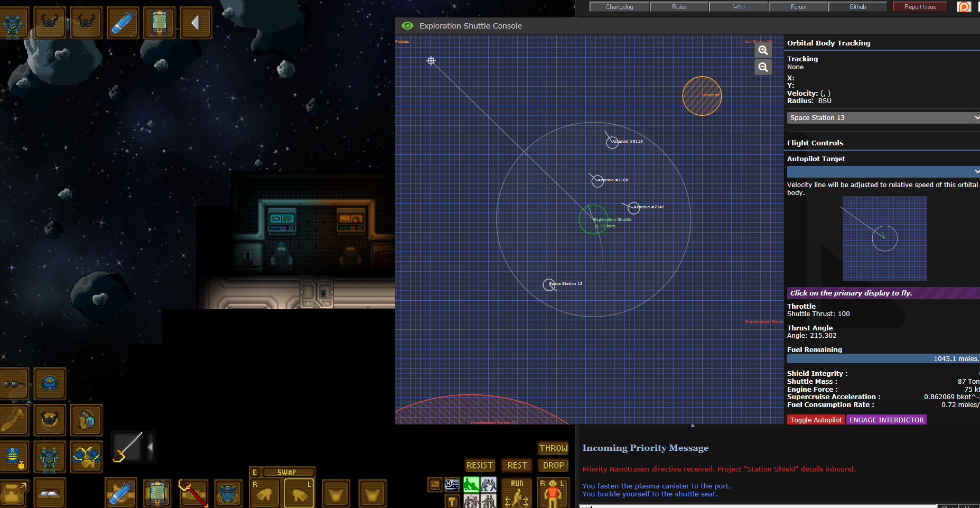Click Lavaland planet on the map
Screen dimensions: 980x508
pos(702,96)
